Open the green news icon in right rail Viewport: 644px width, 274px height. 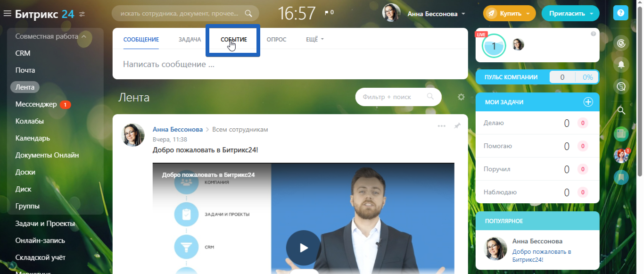tap(621, 134)
